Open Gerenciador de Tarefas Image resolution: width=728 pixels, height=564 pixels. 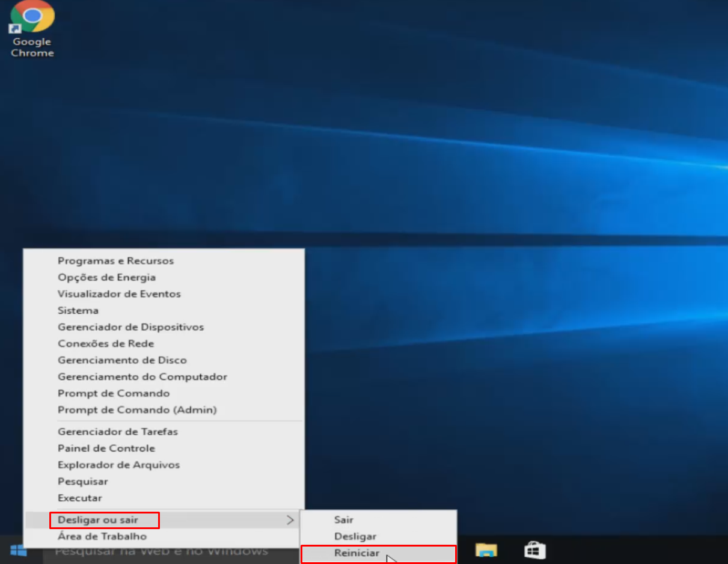tap(164, 432)
